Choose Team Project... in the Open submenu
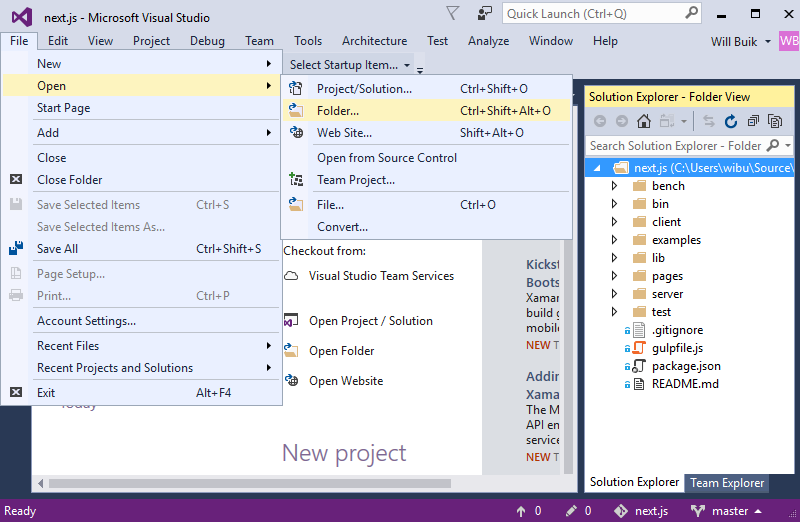This screenshot has width=800, height=522. (x=426, y=180)
